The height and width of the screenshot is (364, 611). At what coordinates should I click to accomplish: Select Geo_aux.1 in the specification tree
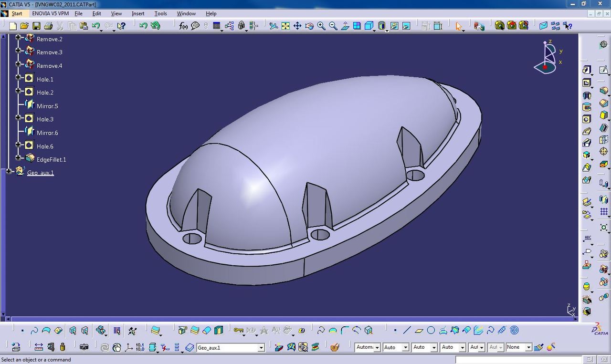[x=40, y=173]
